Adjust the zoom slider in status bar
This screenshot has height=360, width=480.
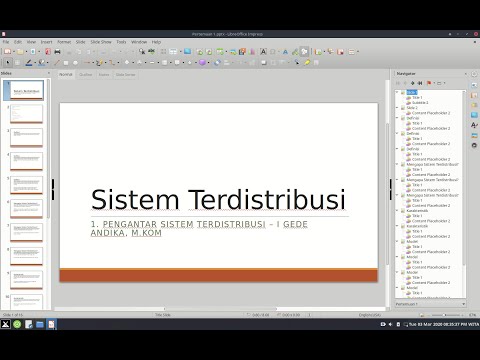[444, 315]
